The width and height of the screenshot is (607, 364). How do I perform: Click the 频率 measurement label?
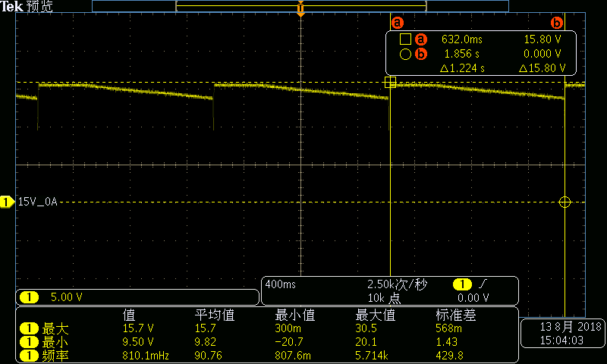(55, 356)
